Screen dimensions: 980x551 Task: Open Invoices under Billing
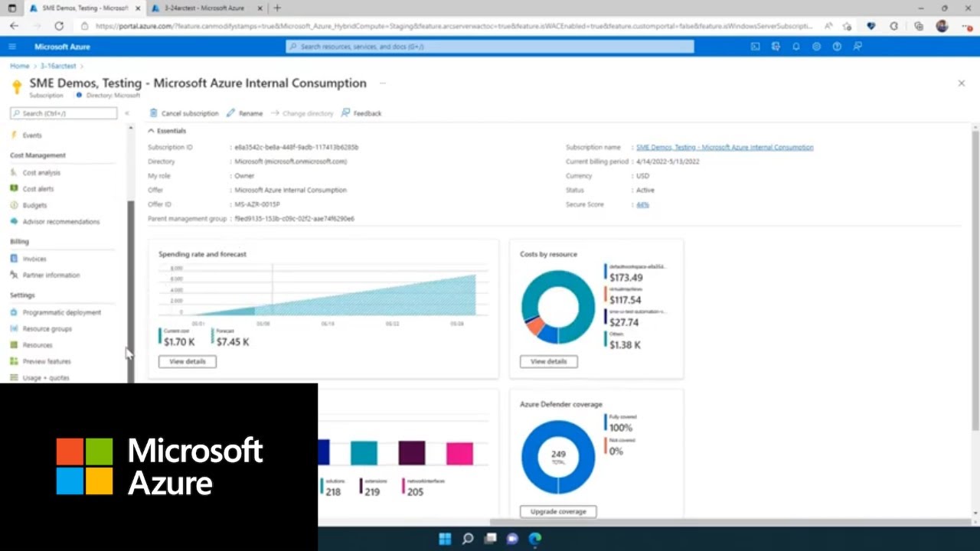(x=34, y=259)
